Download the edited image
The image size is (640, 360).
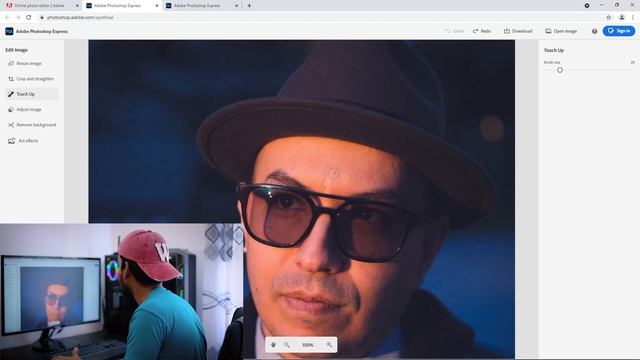point(518,31)
